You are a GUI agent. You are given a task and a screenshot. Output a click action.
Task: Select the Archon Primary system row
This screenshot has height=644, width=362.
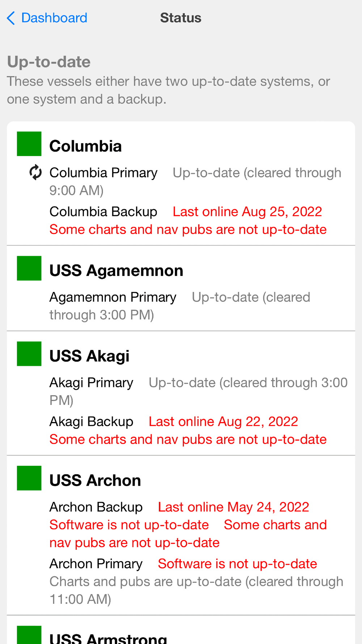point(96,564)
